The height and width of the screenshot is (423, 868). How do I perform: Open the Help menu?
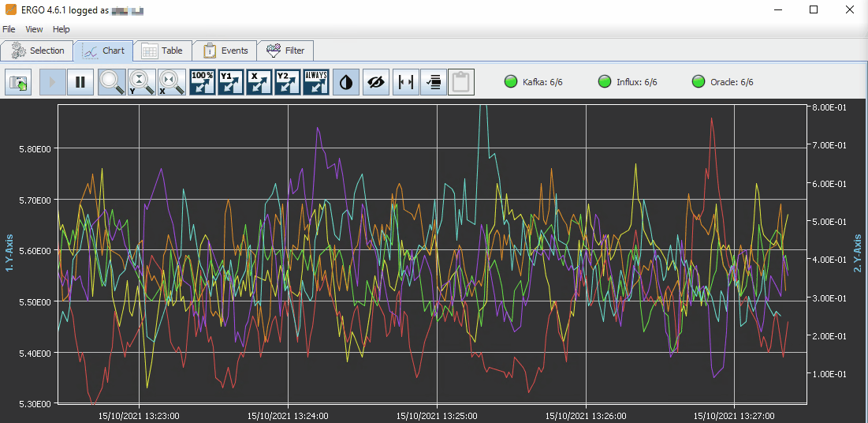(x=61, y=29)
